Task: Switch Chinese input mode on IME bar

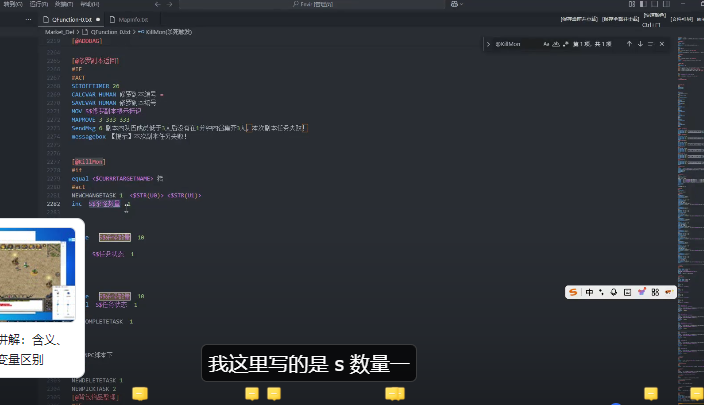Action: tap(589, 292)
